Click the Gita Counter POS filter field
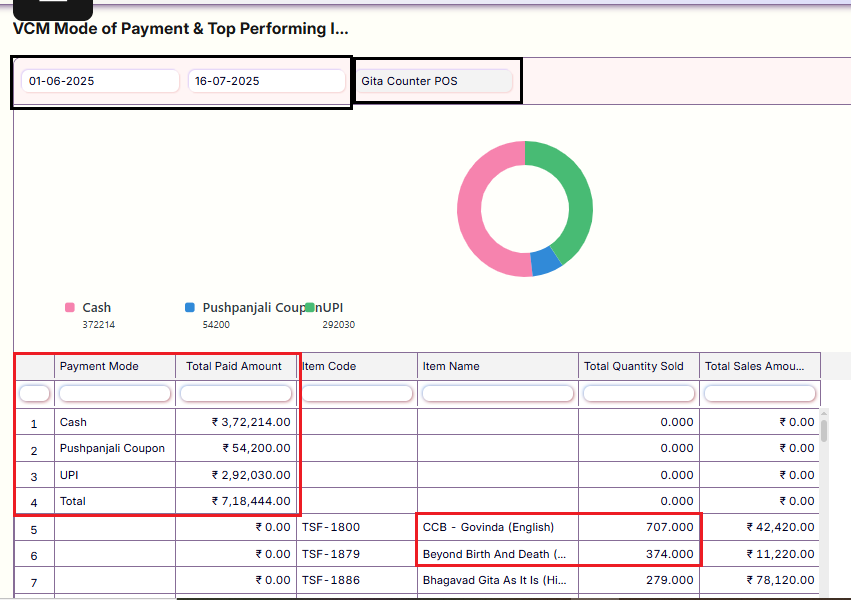Viewport: 851px width, 600px height. tap(435, 81)
